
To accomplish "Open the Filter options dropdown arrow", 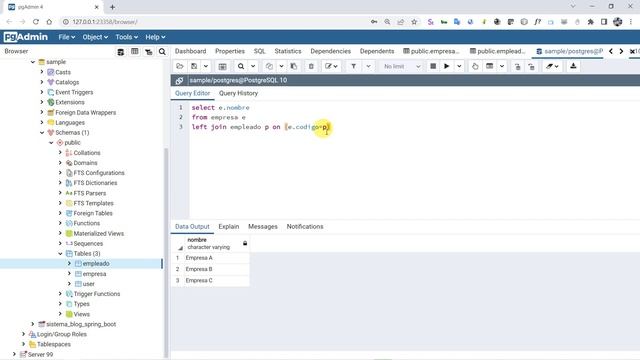I will click(x=368, y=66).
